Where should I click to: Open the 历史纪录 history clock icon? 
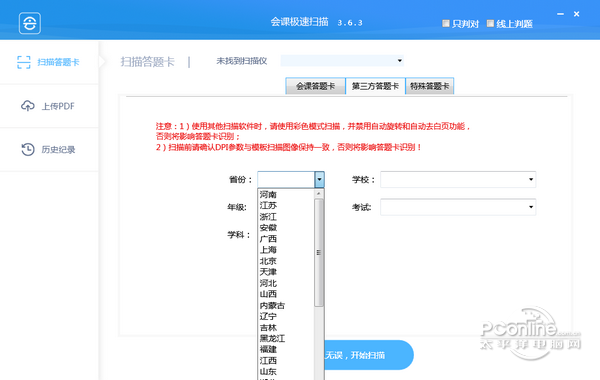pos(28,149)
